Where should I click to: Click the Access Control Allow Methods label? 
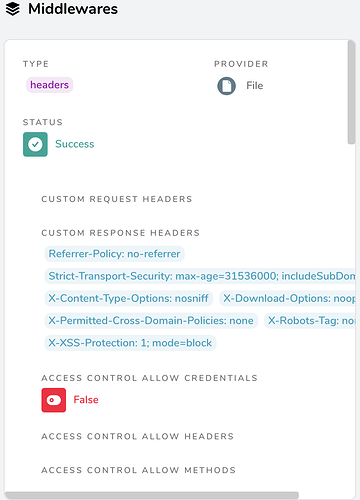(x=139, y=470)
